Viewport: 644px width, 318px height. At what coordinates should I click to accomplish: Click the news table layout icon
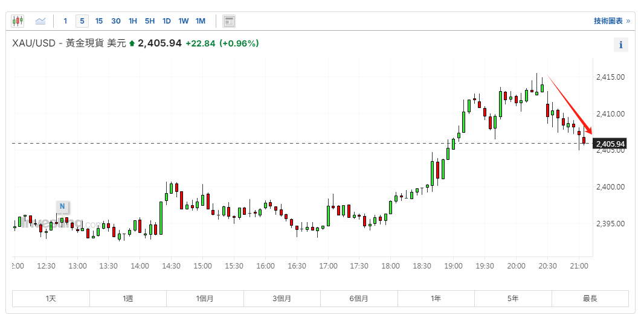pos(228,21)
